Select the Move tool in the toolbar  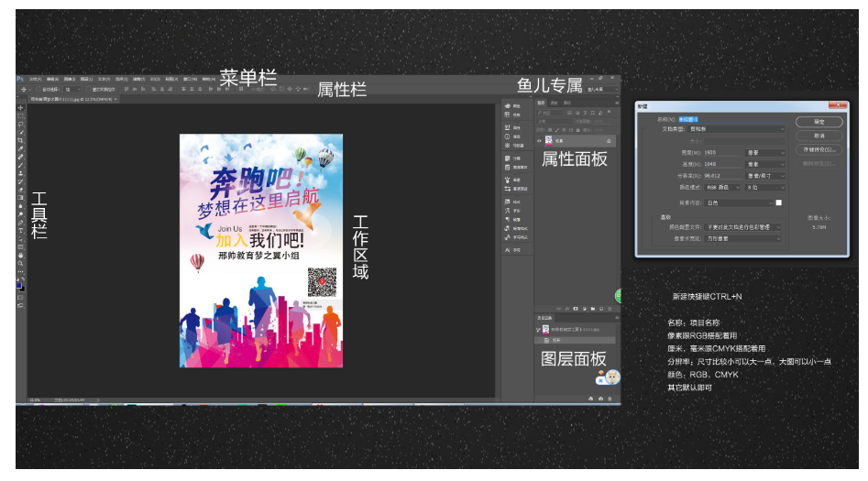pyautogui.click(x=20, y=108)
